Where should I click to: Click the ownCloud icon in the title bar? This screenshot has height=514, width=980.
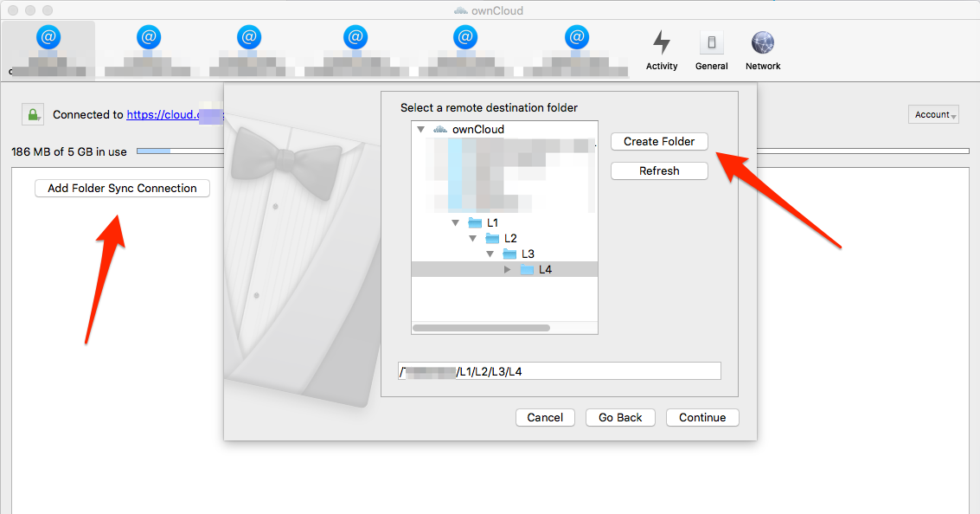pos(460,10)
